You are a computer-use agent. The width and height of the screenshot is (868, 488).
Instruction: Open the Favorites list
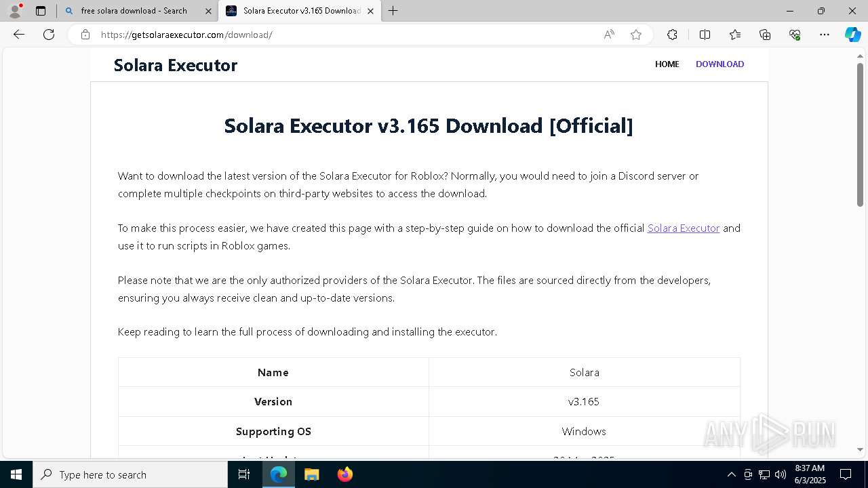click(735, 35)
